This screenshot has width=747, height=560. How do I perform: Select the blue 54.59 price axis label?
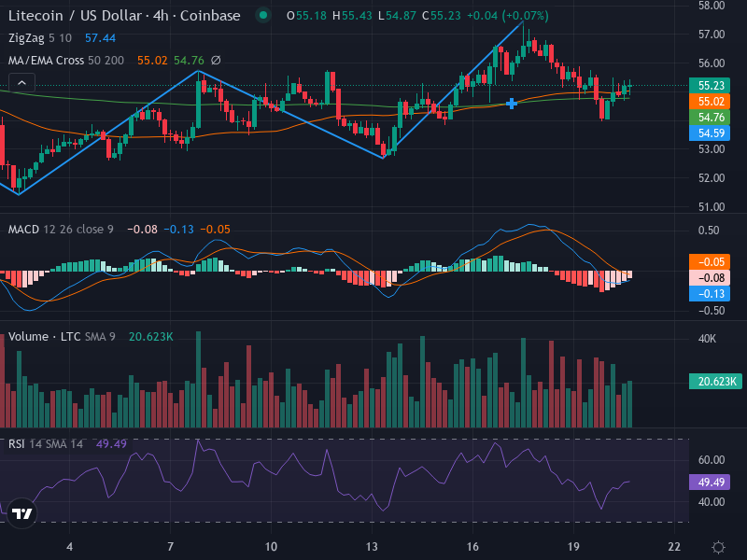(710, 133)
